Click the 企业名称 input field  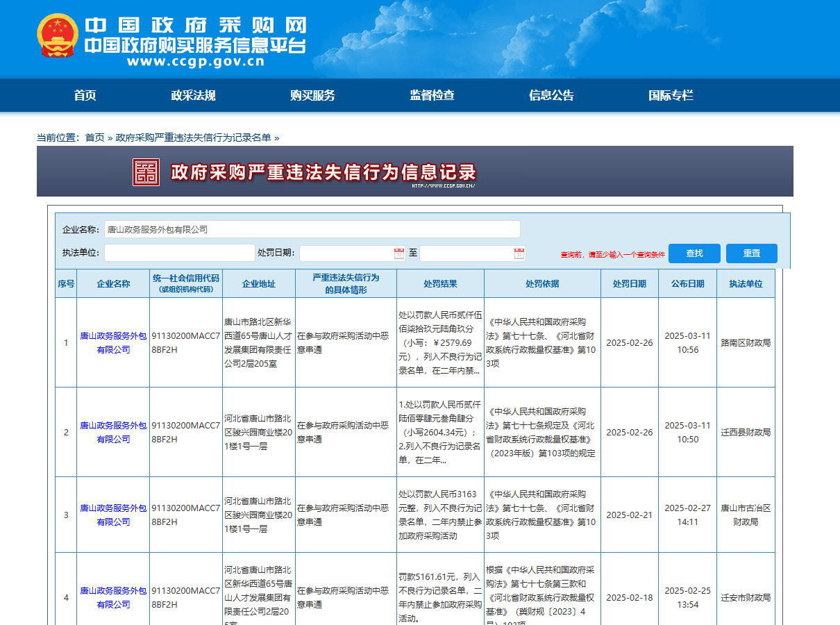pyautogui.click(x=312, y=229)
